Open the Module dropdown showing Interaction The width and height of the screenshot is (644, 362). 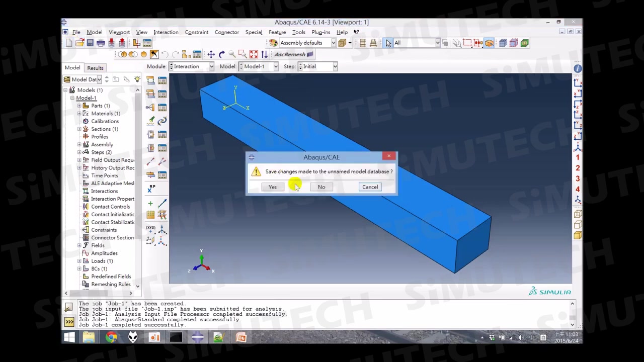(191, 66)
